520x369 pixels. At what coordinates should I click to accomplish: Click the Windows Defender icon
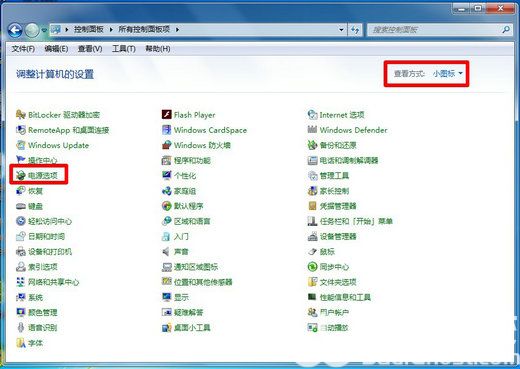click(312, 130)
